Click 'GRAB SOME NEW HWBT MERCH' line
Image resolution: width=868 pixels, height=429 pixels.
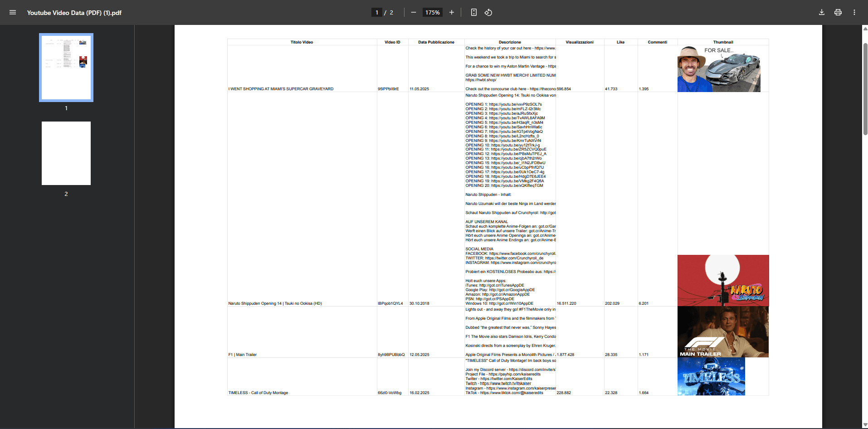[x=510, y=75]
